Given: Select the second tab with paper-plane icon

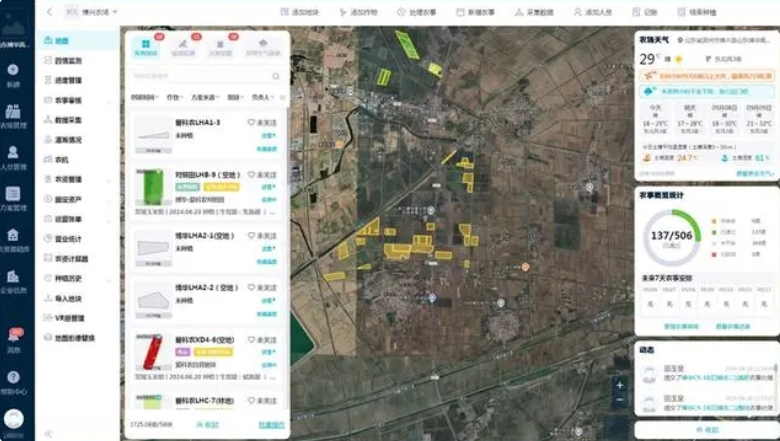Looking at the screenshot, I should point(183,47).
